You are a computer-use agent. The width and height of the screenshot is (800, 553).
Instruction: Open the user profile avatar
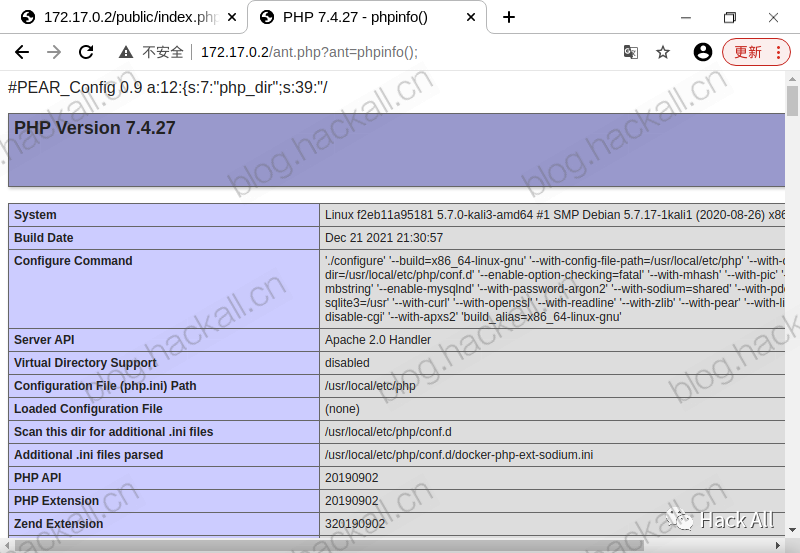703,52
